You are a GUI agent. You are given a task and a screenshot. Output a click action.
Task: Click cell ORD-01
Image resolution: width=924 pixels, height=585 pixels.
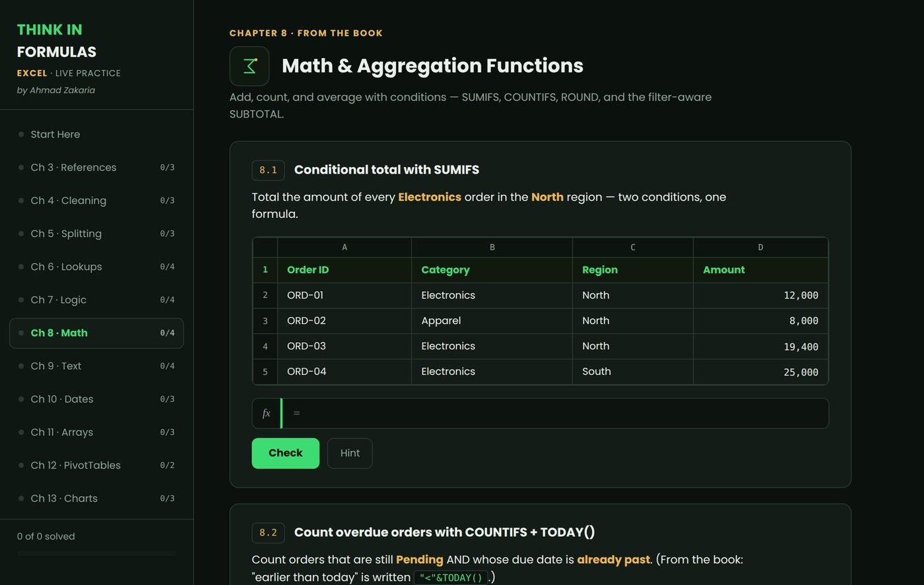(345, 295)
